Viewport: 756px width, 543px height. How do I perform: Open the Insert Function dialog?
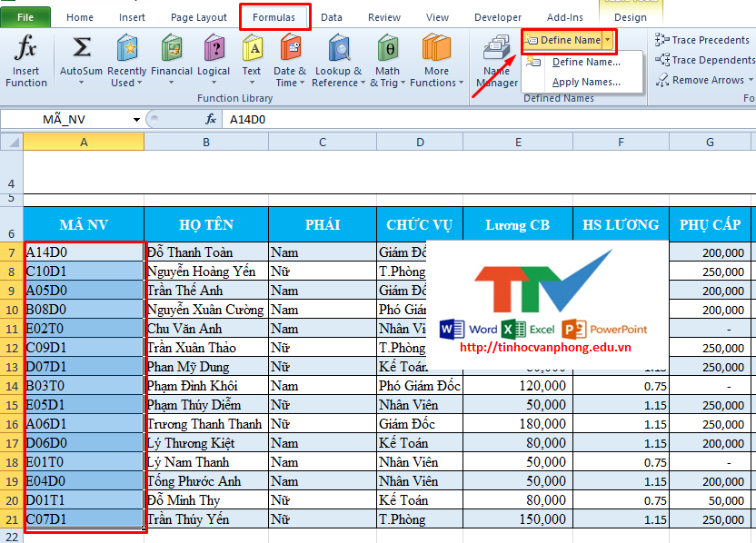point(26,60)
